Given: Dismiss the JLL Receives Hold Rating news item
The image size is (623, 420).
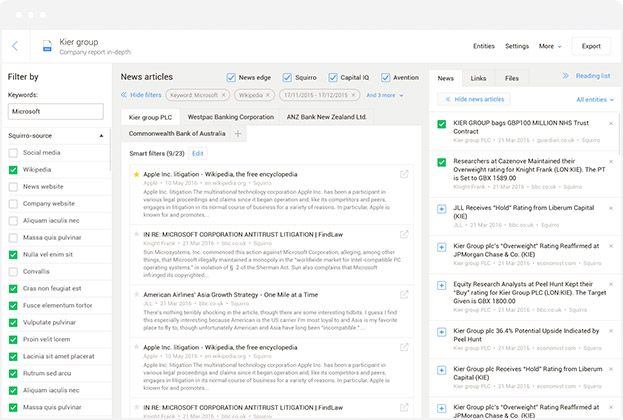Looking at the screenshot, I should 611,208.
